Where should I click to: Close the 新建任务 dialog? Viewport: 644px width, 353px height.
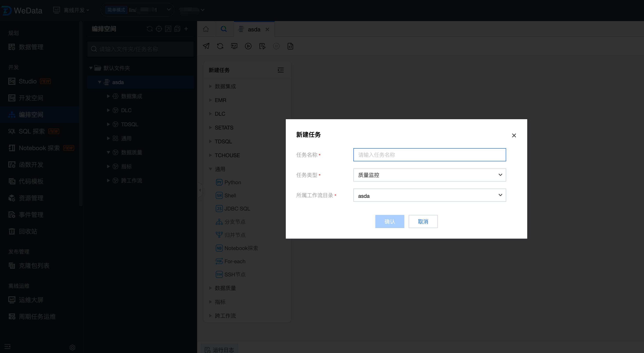[x=514, y=135]
